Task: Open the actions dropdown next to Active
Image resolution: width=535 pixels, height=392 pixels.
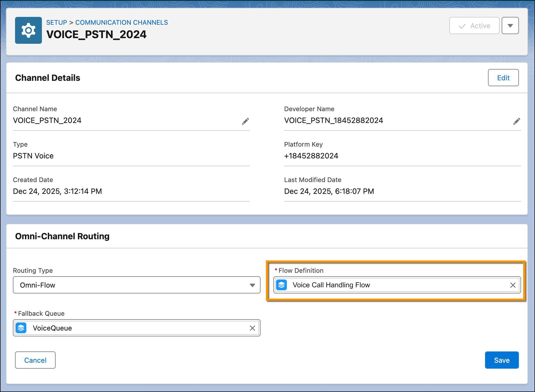Action: coord(510,26)
